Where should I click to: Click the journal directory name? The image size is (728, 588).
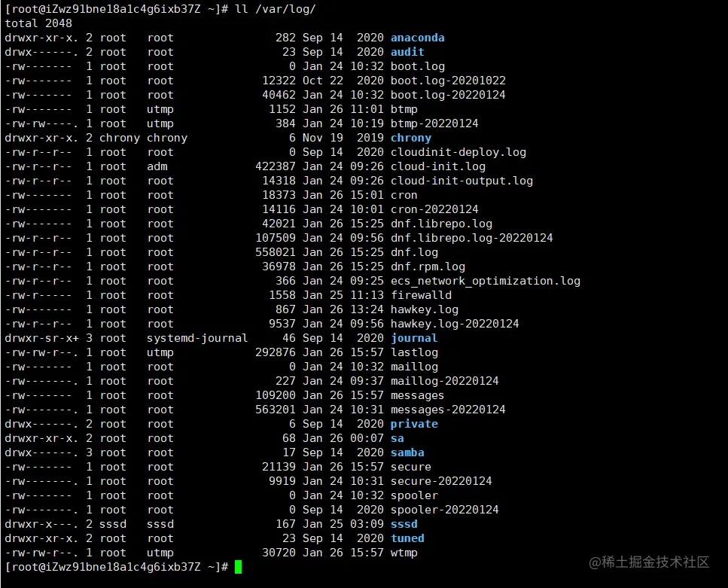[414, 339]
